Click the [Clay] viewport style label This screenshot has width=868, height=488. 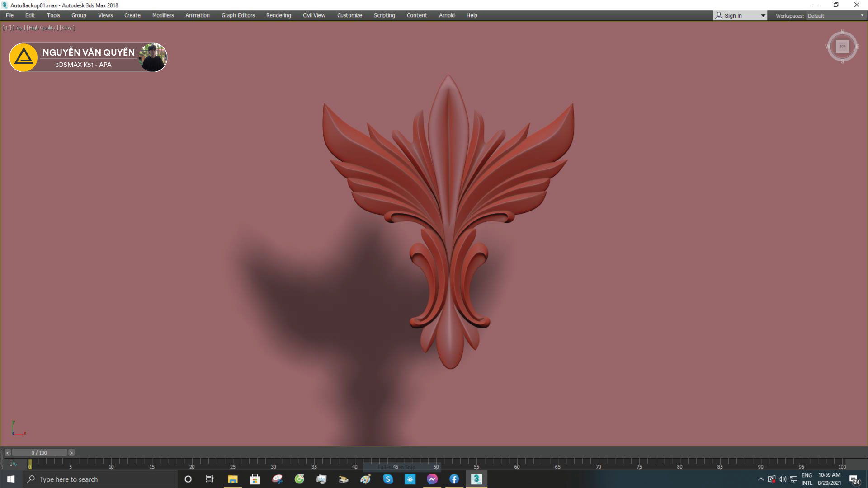[x=67, y=28]
